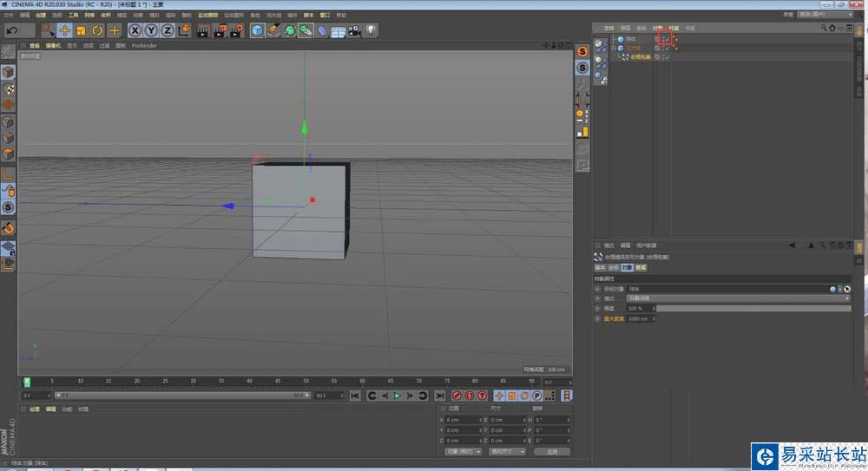This screenshot has height=471, width=868.
Task: Add a Cube primitive object
Action: 258,30
